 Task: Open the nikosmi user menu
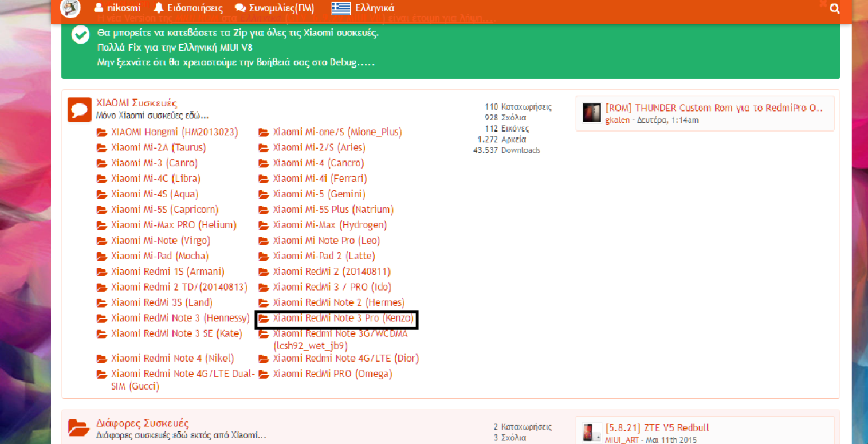click(117, 8)
